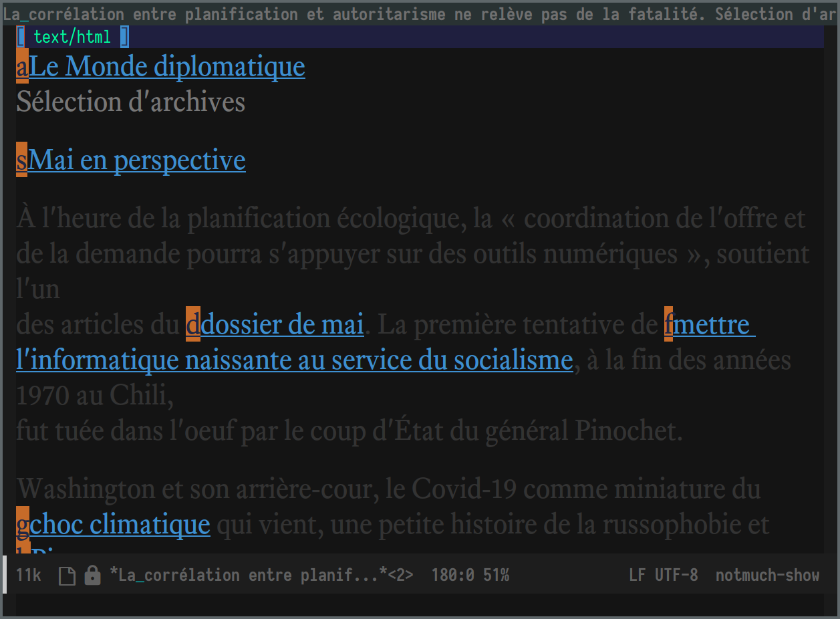
Task: Click the buffer name in modeline
Action: 261,576
